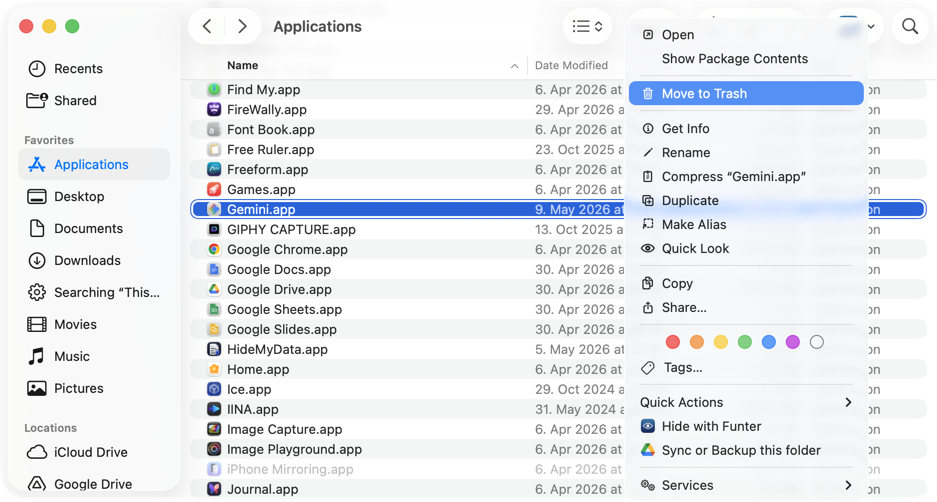Viewport: 937px width, 502px height.
Task: Click the Google Slides app icon
Action: click(x=214, y=329)
